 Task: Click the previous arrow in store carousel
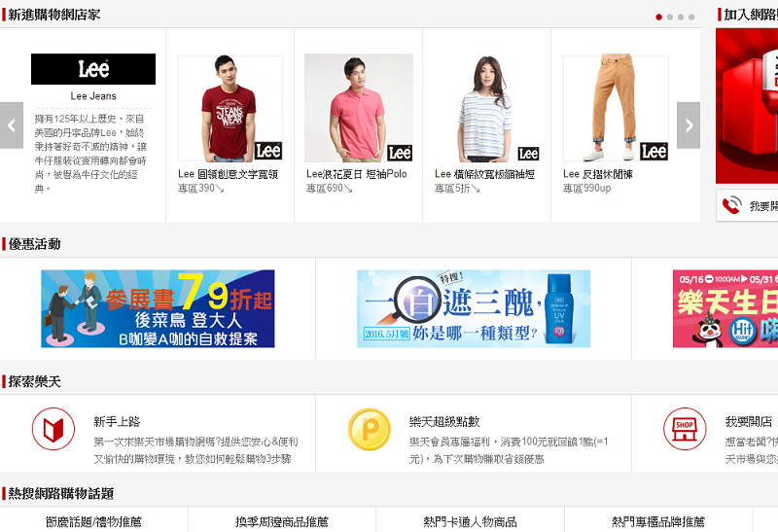tap(12, 125)
